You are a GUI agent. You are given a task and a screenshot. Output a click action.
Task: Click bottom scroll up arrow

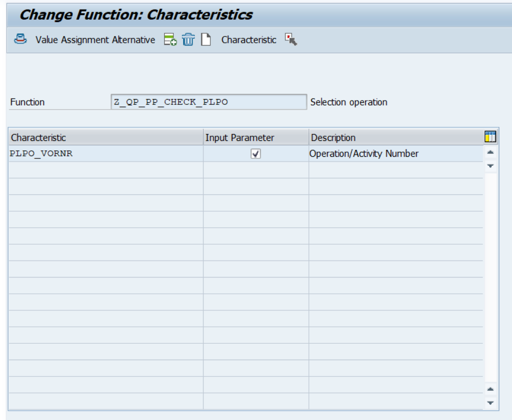click(x=490, y=389)
